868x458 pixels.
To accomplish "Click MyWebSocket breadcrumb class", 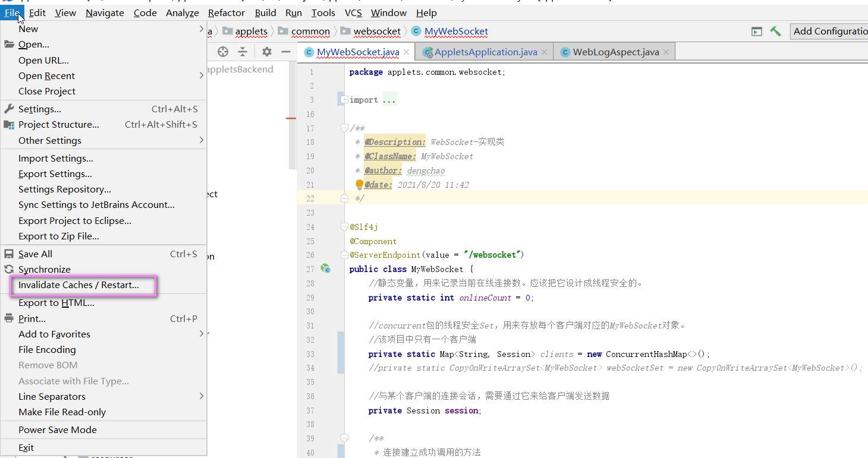I will [x=449, y=31].
